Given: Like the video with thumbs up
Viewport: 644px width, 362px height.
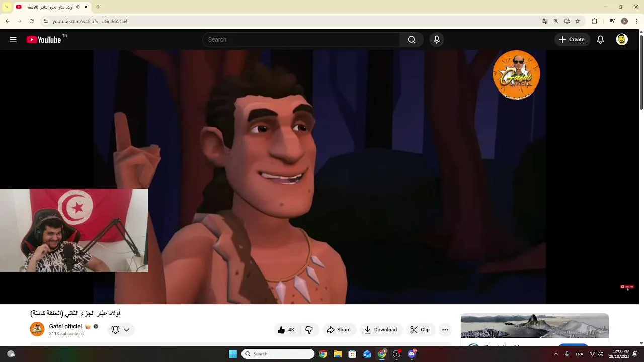Looking at the screenshot, I should pyautogui.click(x=285, y=330).
